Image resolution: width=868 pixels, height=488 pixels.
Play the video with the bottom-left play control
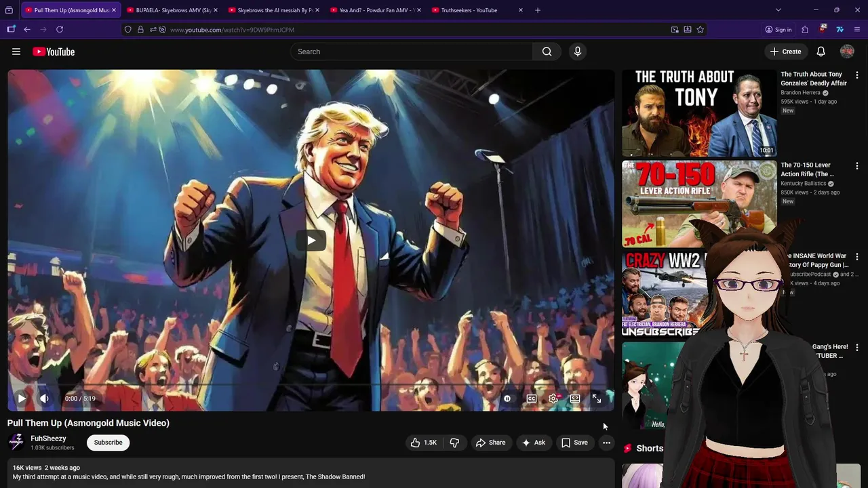[x=22, y=399]
